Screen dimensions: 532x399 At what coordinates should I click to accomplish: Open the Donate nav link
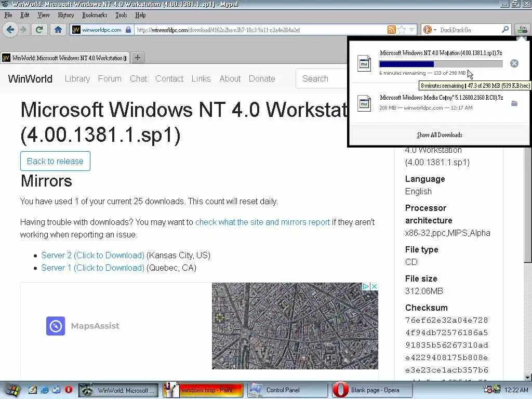pos(262,79)
